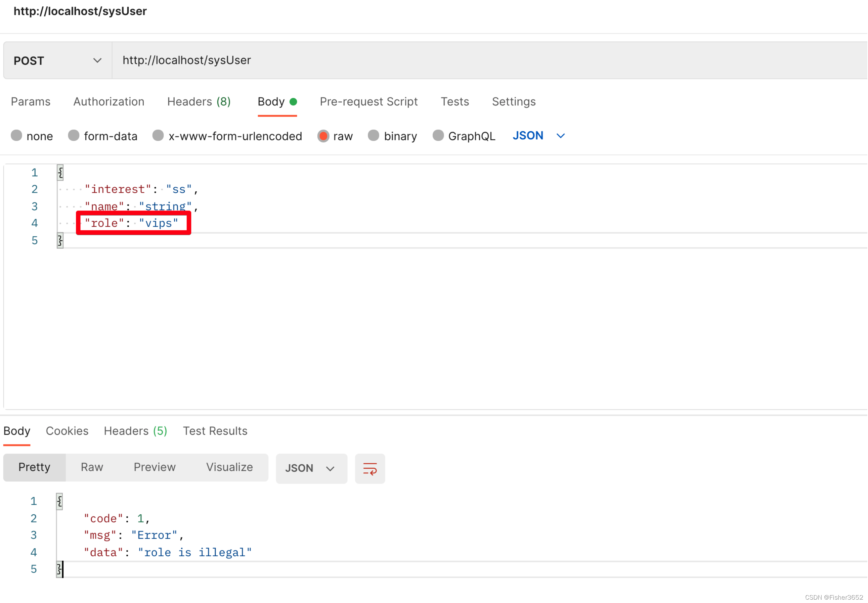Open the Params tab

pos(31,102)
